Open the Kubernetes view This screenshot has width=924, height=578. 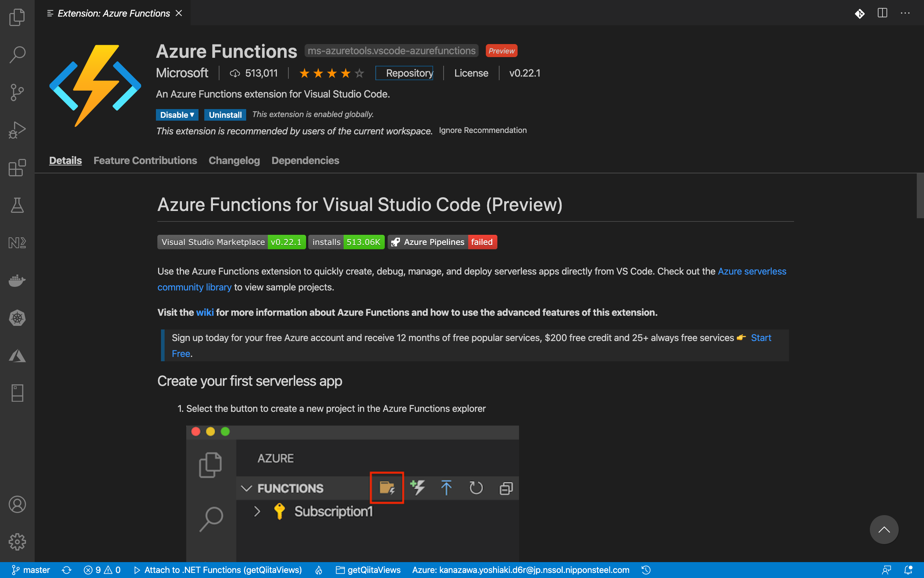click(x=17, y=318)
